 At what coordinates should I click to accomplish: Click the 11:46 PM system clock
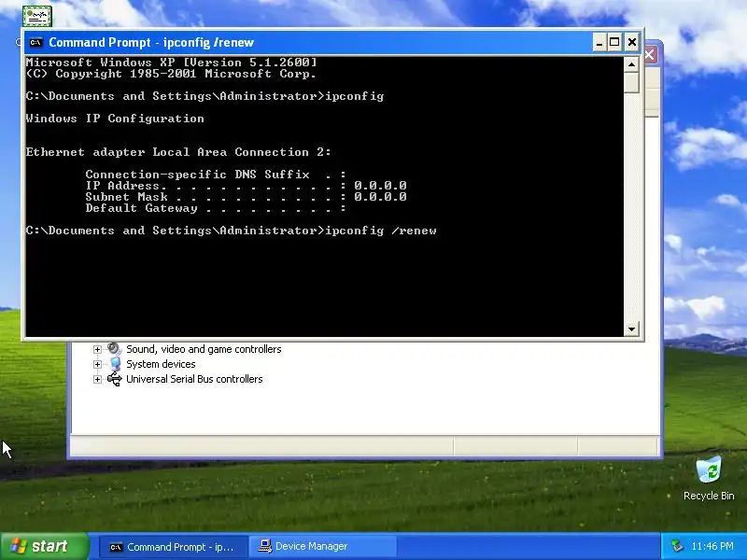pos(712,546)
